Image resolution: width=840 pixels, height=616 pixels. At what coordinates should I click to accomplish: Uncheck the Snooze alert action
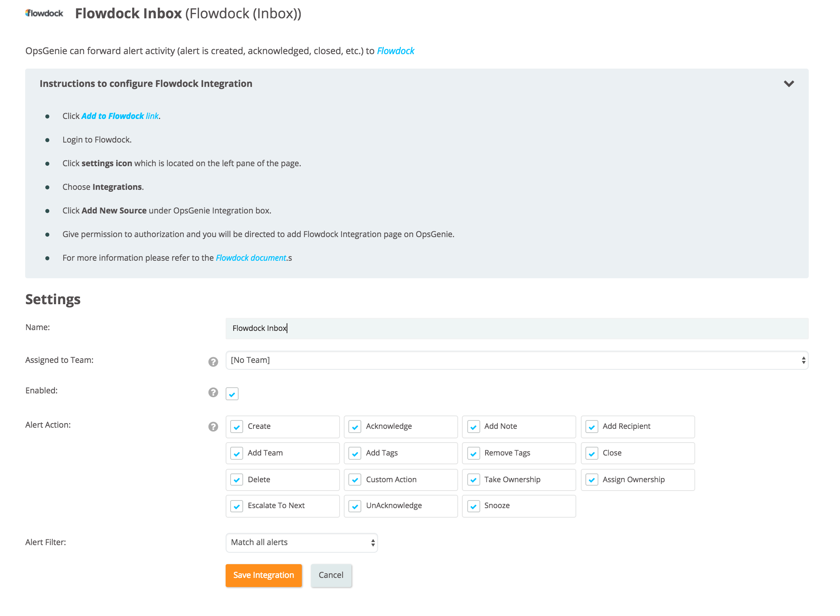[x=473, y=506]
